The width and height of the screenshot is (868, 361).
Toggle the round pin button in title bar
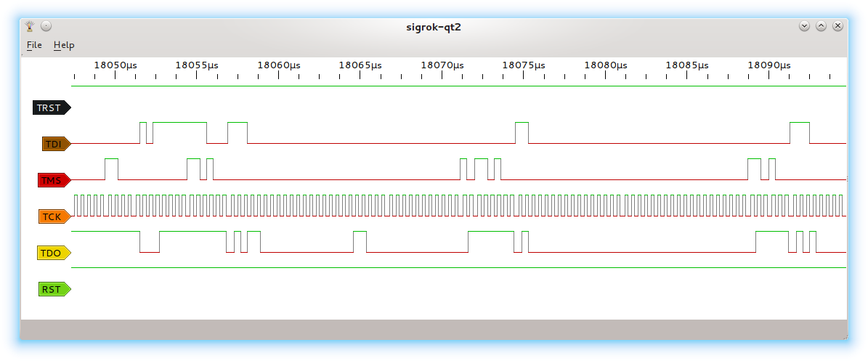click(x=46, y=26)
